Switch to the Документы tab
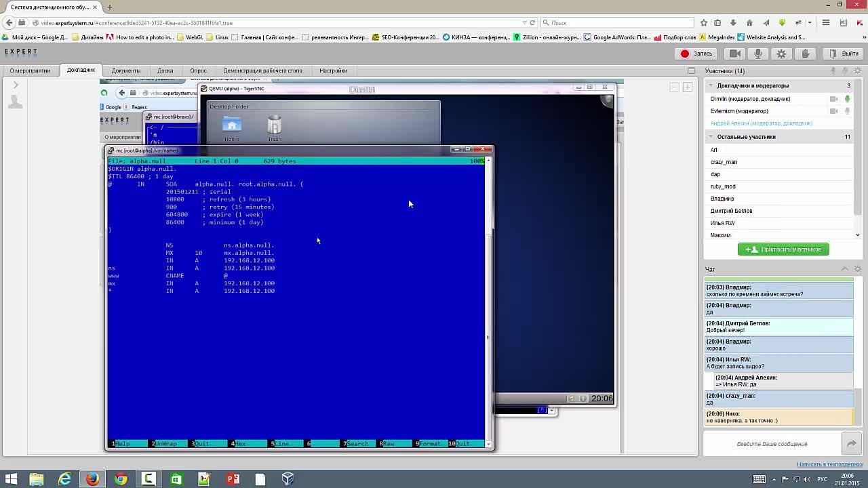868x488 pixels. [x=126, y=70]
